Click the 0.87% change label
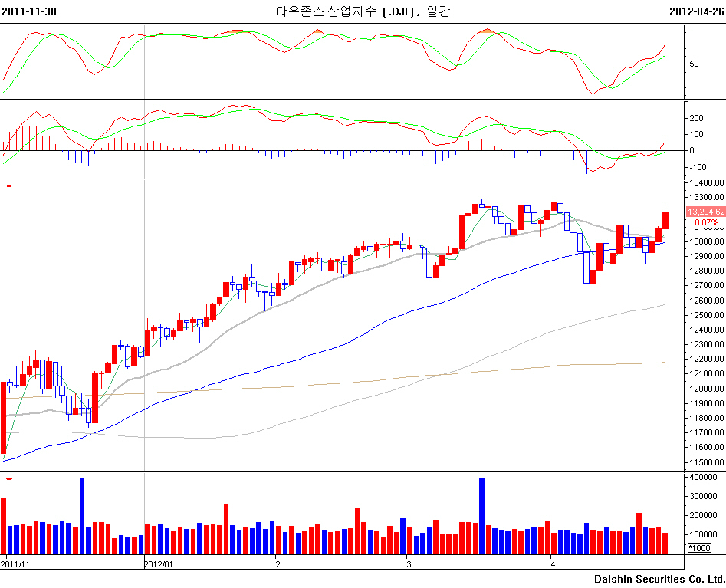 point(706,222)
